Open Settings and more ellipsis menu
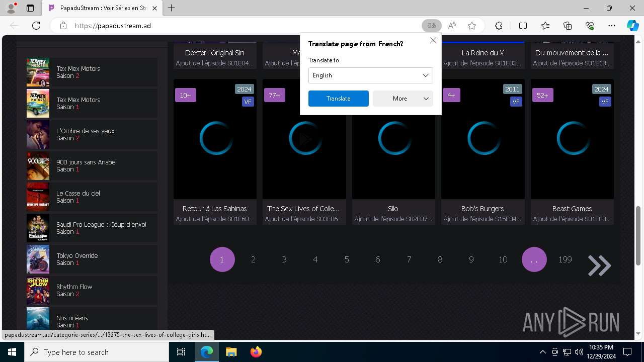 [x=612, y=26]
